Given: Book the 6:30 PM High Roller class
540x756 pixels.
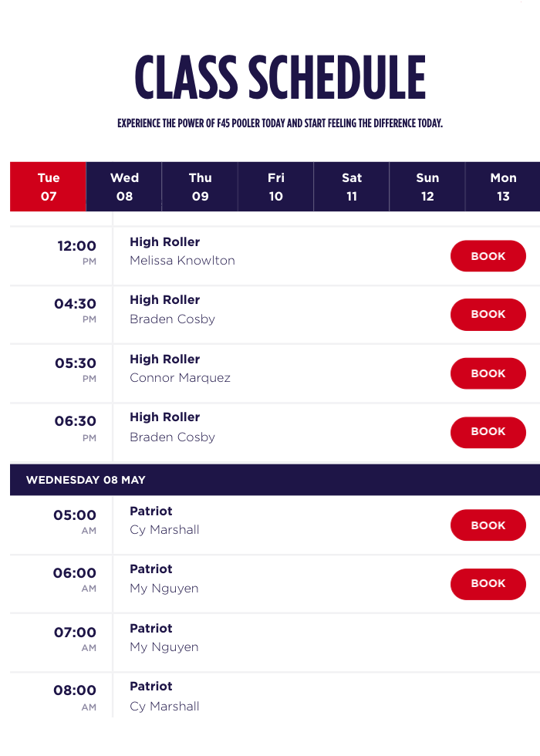Looking at the screenshot, I should coord(488,432).
